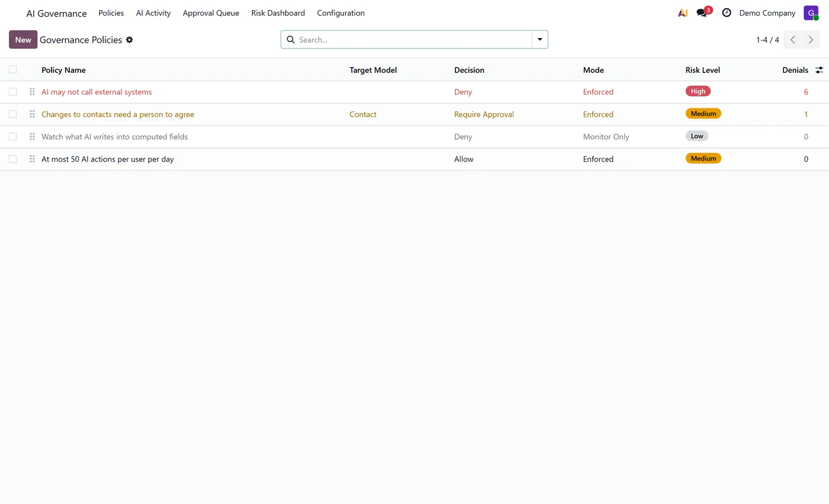Click the gear icon beside Governance Policies
This screenshot has width=829, height=504.
click(130, 40)
